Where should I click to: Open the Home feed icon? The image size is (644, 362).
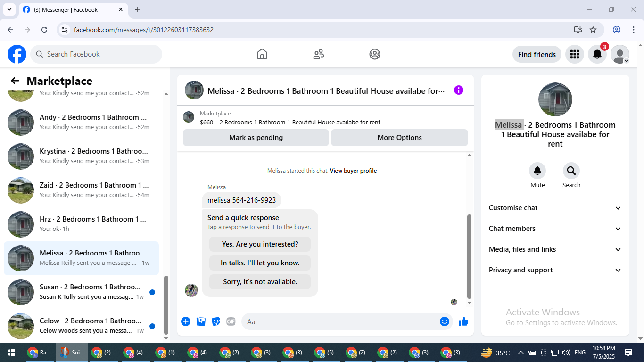[262, 54]
